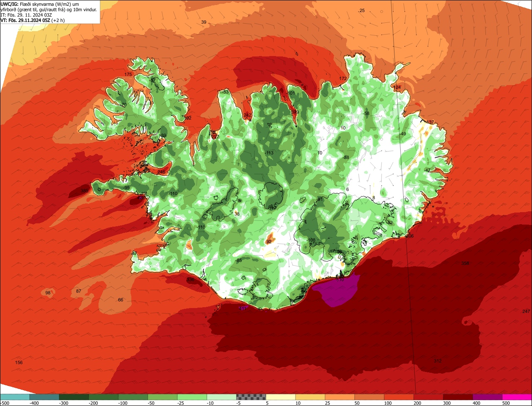Click the map value "312" over the southern ocean

(438, 361)
